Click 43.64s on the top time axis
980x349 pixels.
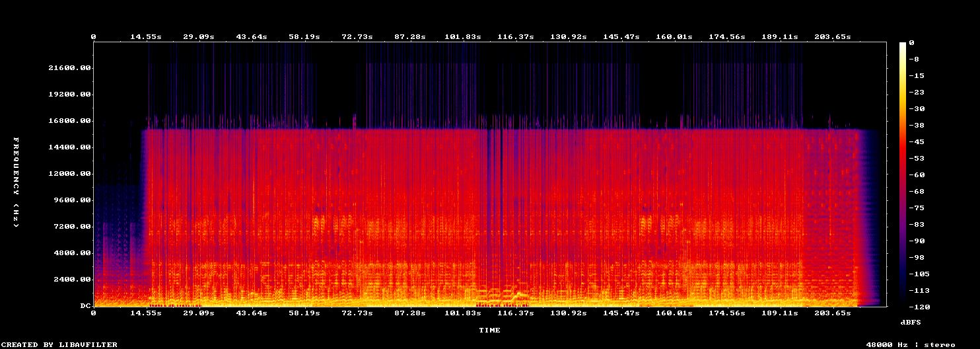pos(252,37)
